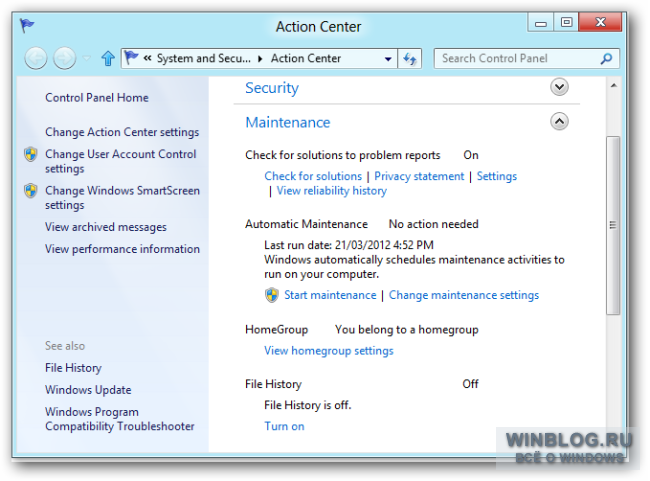Click the vertical scrollbar thumb

[x=613, y=225]
